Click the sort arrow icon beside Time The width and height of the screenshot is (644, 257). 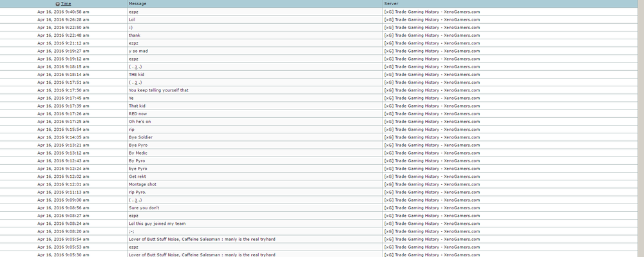[x=58, y=4]
